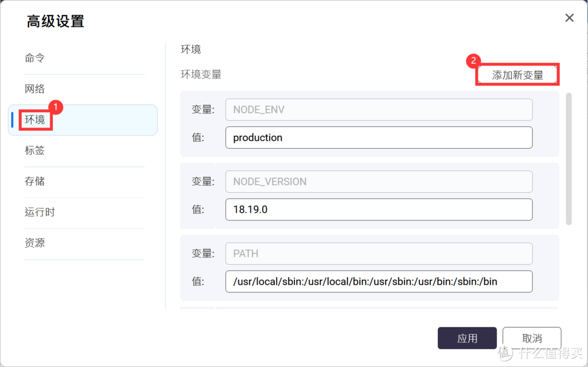Screen dimensions: 588x367
Task: Click the environment variables list scrollbar
Action: (x=569, y=158)
